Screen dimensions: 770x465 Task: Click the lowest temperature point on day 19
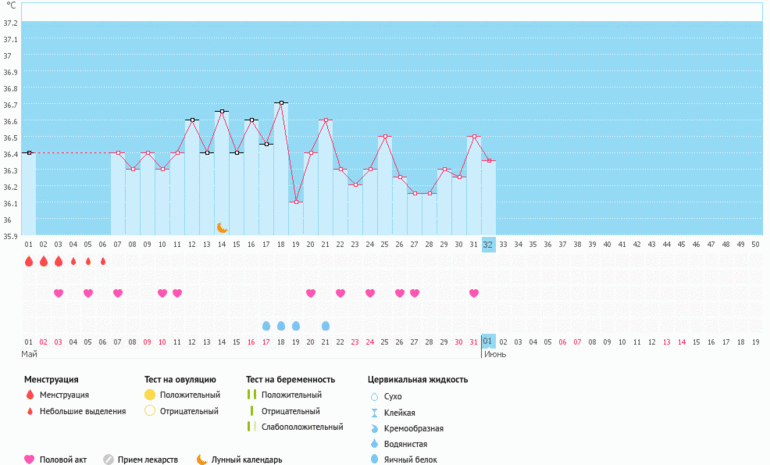point(296,202)
